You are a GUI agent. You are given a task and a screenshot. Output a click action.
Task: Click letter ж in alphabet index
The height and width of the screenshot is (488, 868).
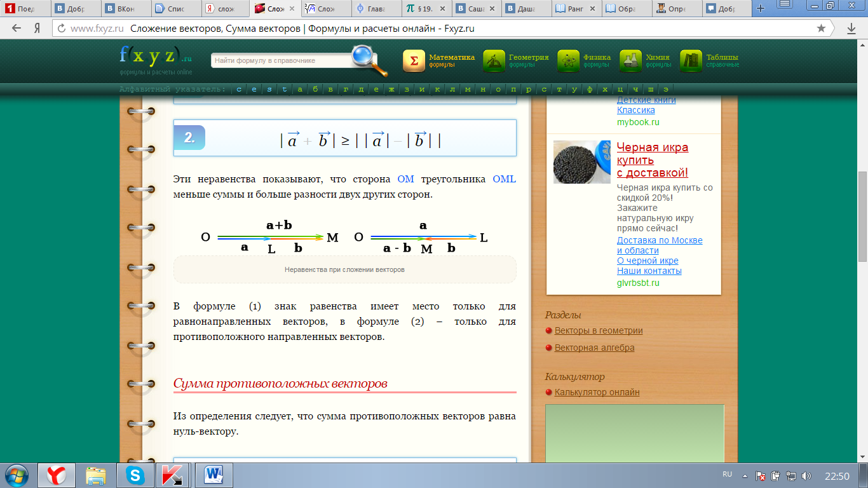(x=391, y=89)
